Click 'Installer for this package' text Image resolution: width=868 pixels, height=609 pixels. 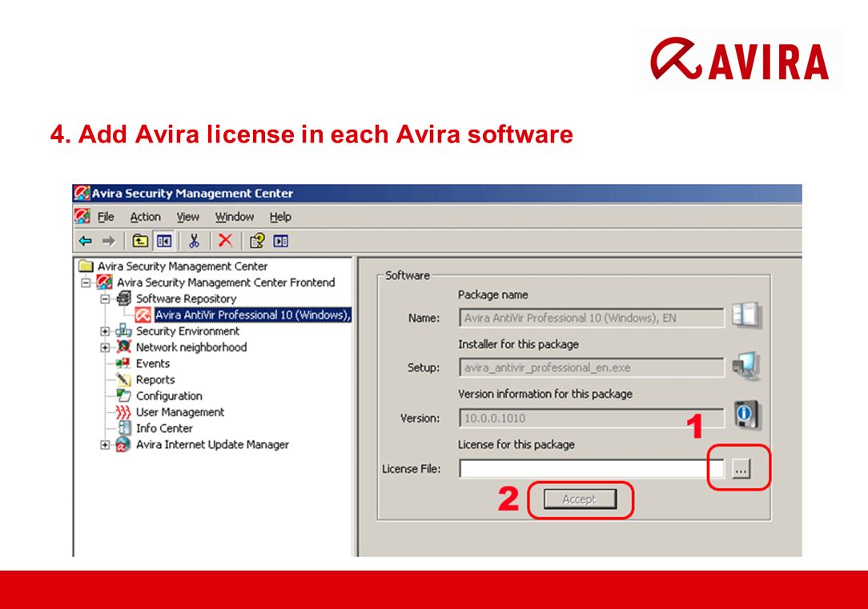click(x=518, y=344)
